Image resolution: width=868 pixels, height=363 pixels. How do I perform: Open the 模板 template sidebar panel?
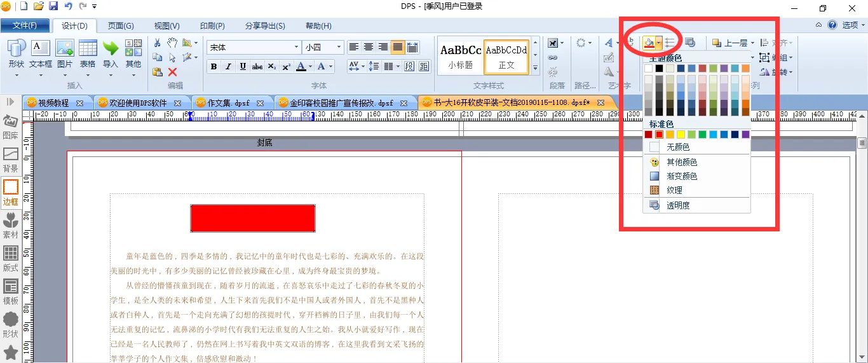click(x=11, y=292)
